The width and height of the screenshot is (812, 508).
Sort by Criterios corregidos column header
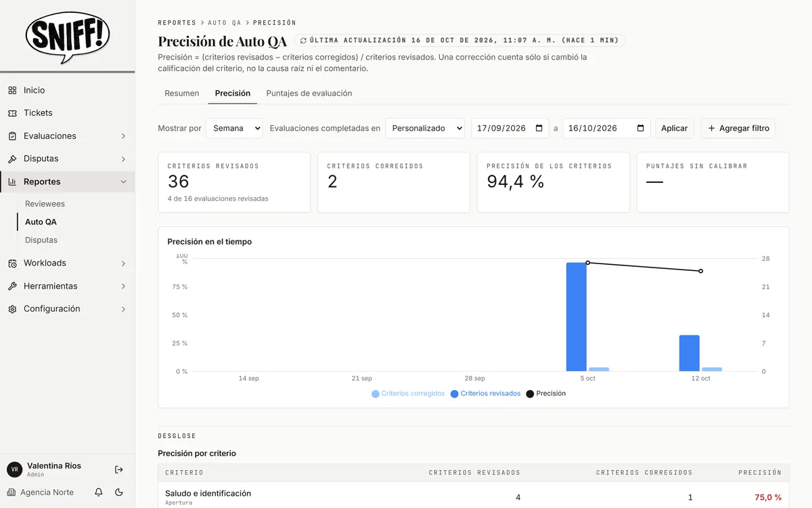[644, 473]
